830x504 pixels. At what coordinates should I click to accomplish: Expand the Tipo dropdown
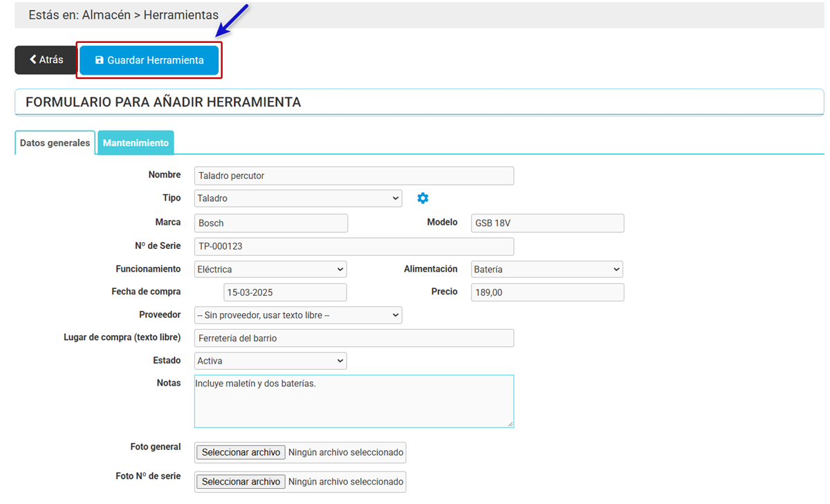pyautogui.click(x=298, y=198)
